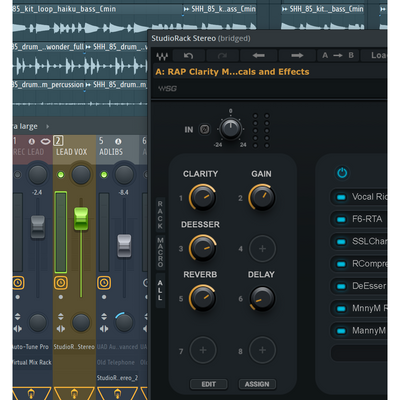
Task: Toggle Vocal Rider plugin bypass switch
Action: [341, 197]
